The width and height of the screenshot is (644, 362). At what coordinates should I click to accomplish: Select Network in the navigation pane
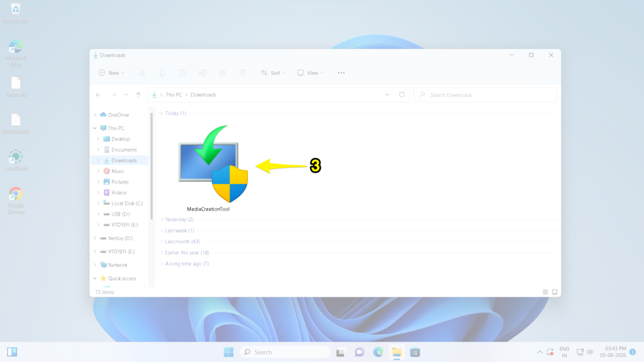pos(114,265)
